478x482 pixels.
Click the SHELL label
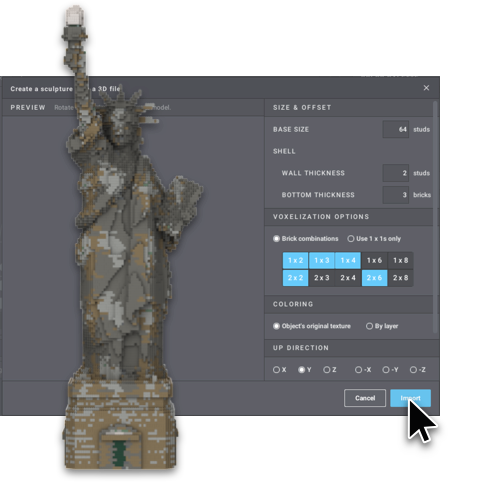click(x=284, y=151)
